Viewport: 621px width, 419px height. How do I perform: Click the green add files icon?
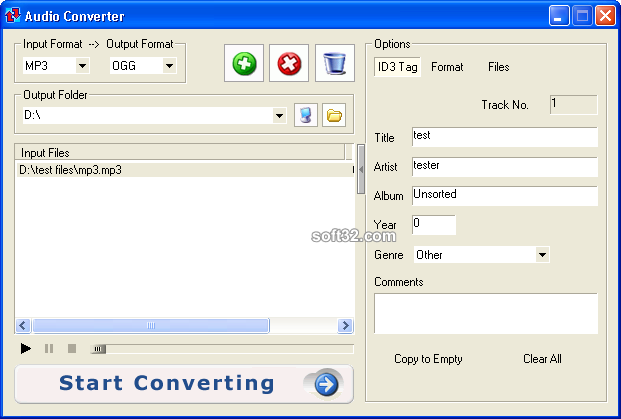click(x=244, y=63)
